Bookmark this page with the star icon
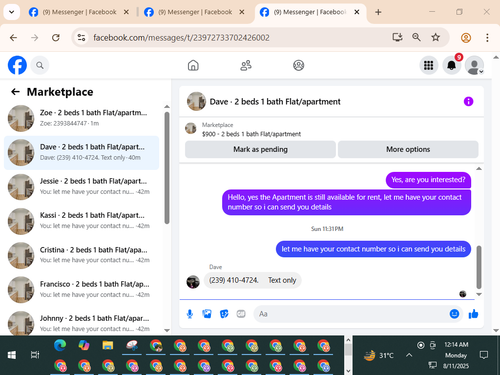500x375 pixels. click(x=435, y=37)
